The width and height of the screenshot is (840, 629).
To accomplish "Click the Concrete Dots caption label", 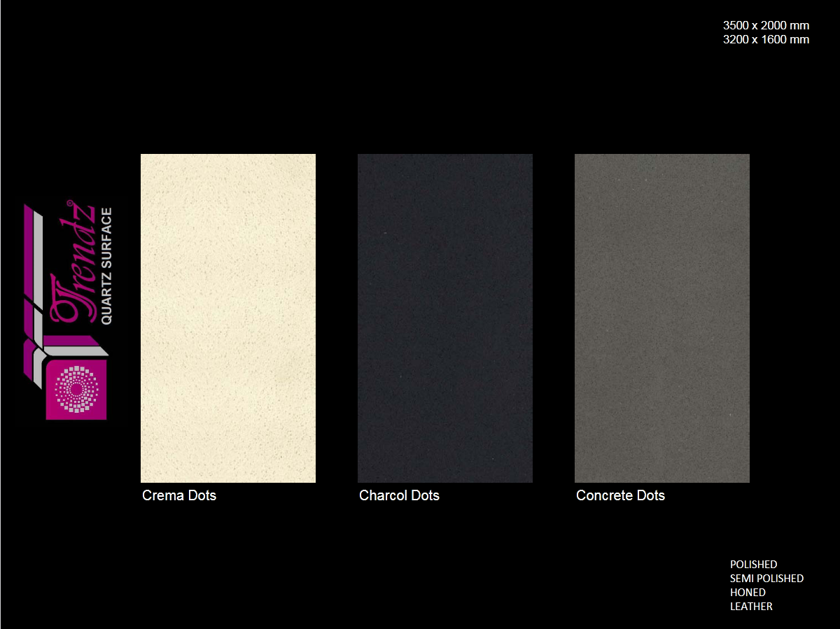I will click(620, 495).
